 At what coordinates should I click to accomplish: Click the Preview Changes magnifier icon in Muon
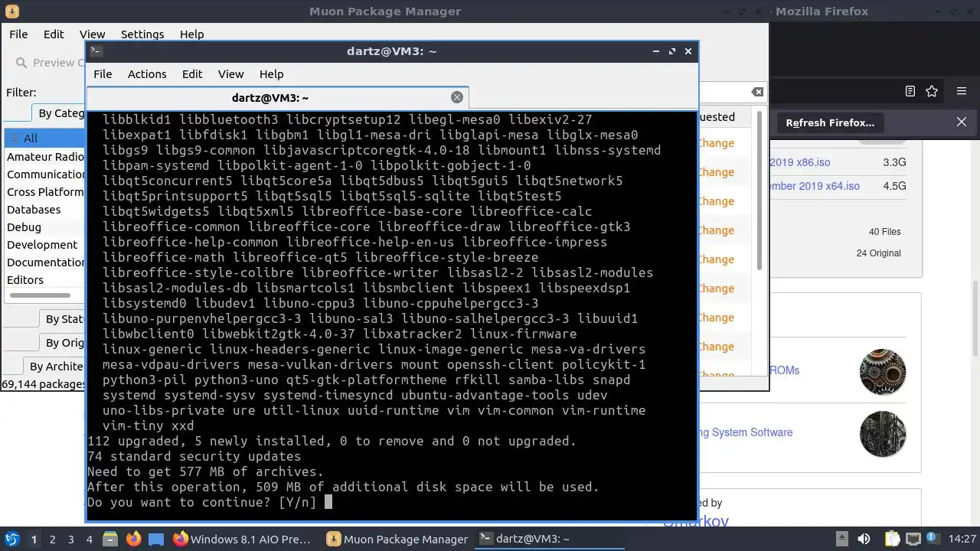(21, 63)
